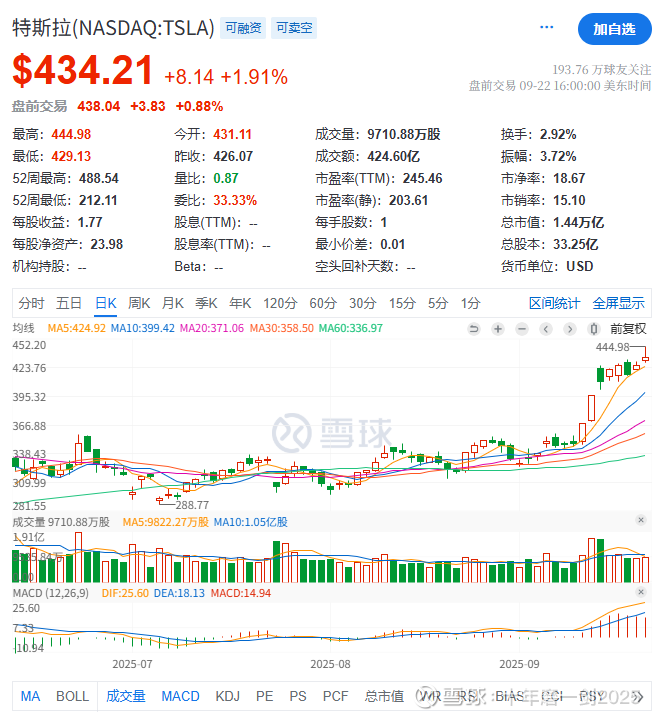660x717 pixels.
Task: Select the 周K chart tab
Action: point(139,303)
